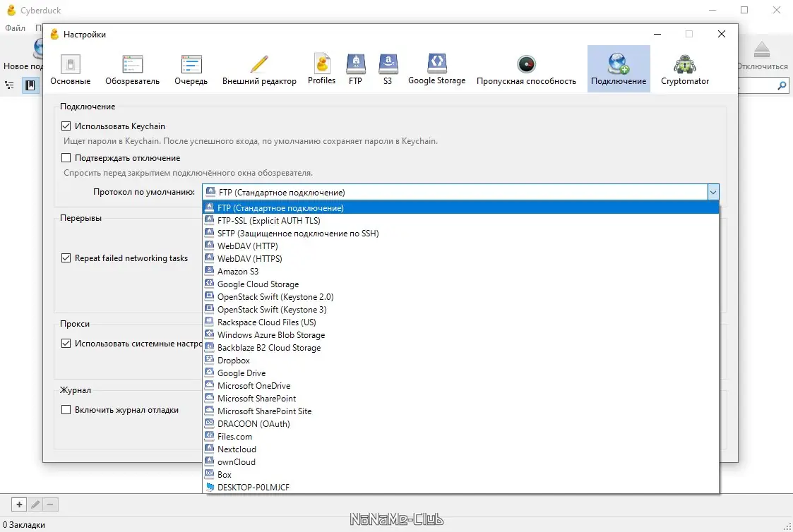Pick Rackspace Cloud Files (US)
Screen dimensions: 793x532
point(460,322)
